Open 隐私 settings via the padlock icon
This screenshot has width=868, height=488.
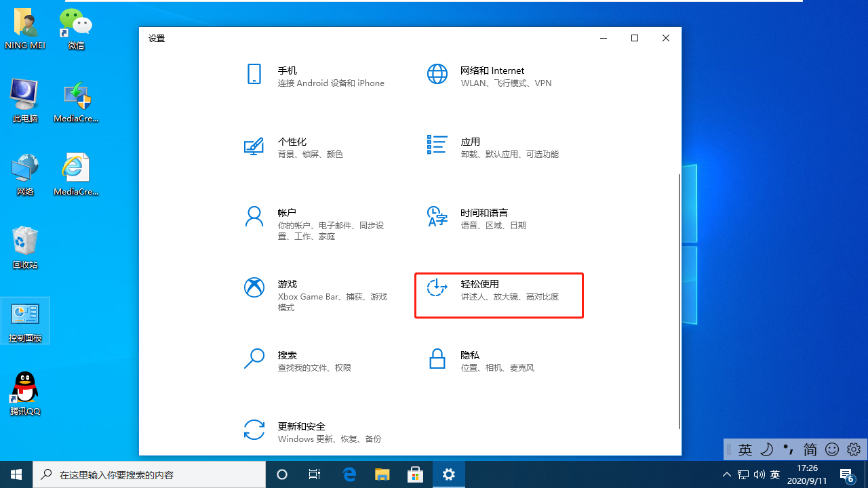[437, 358]
